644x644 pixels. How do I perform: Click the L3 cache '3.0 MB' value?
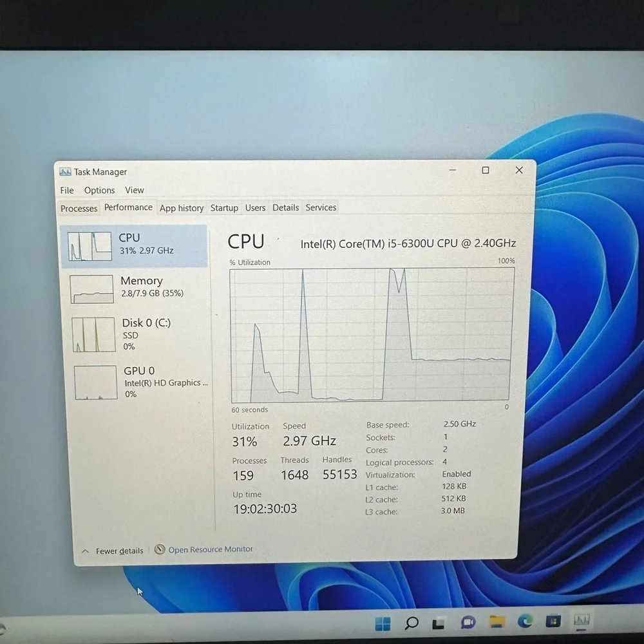453,511
